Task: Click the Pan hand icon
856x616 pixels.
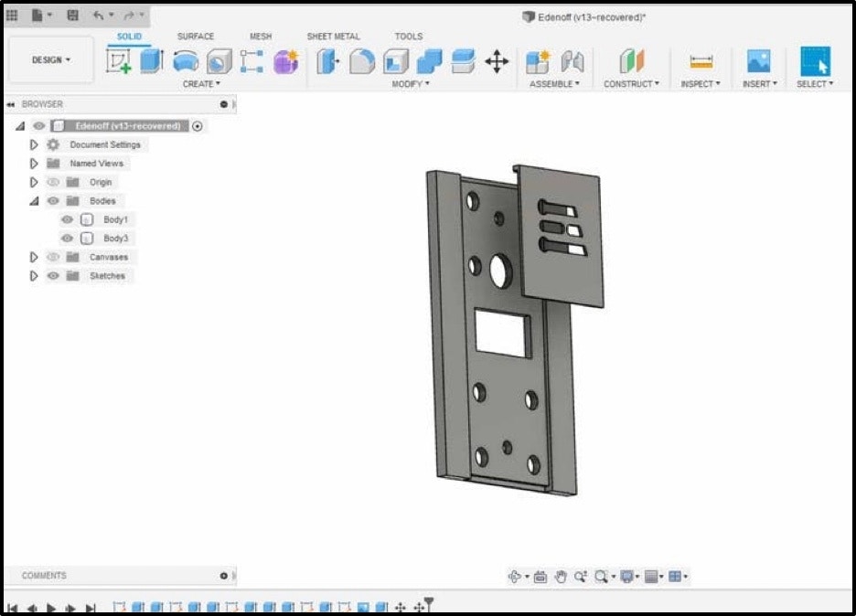Action: [561, 577]
